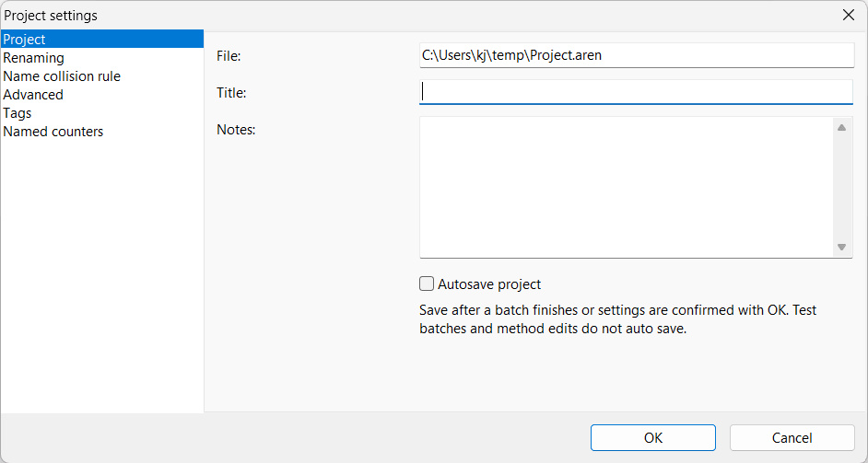This screenshot has height=463, width=868.
Task: Open Name collision rule settings
Action: [102, 76]
